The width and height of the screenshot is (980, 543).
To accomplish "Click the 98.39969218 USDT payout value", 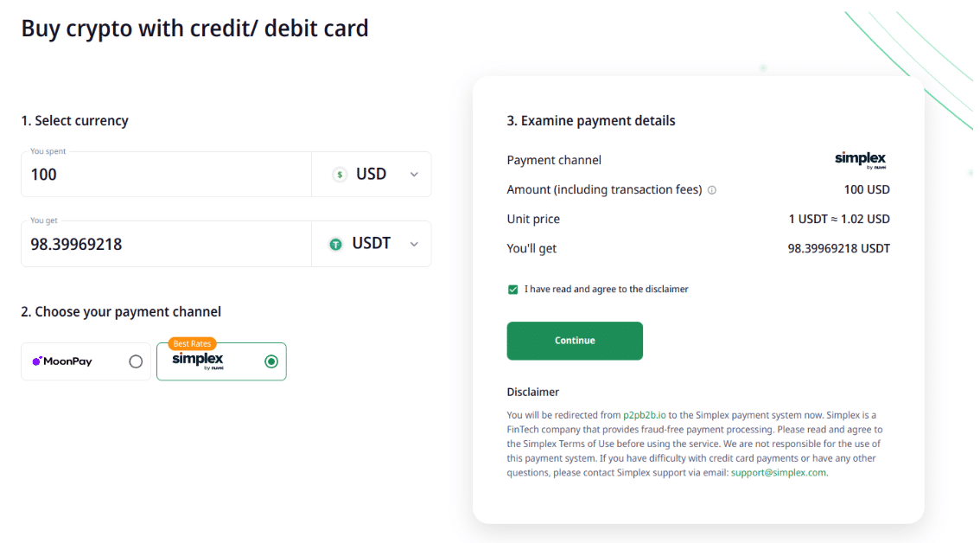I will tap(838, 249).
